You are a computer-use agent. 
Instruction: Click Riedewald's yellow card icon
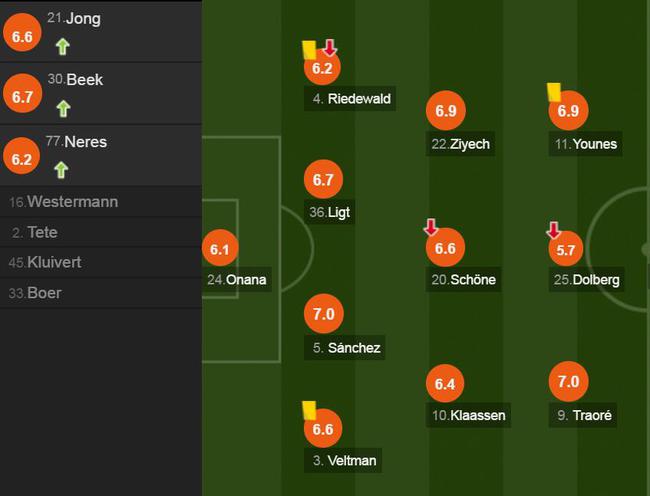tap(309, 48)
